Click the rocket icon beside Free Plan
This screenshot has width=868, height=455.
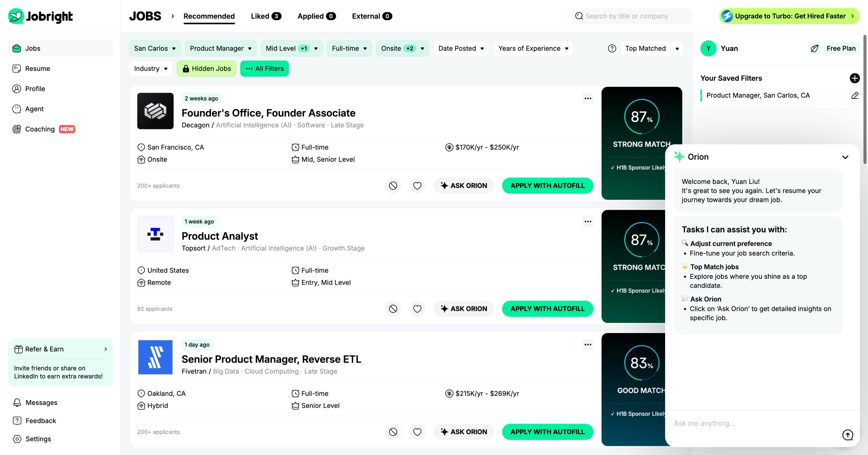(x=814, y=48)
